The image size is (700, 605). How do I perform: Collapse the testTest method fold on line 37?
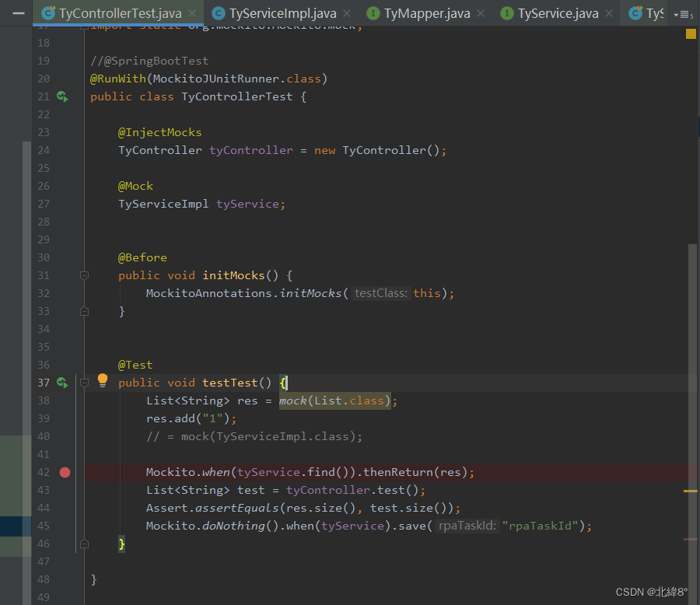point(84,383)
